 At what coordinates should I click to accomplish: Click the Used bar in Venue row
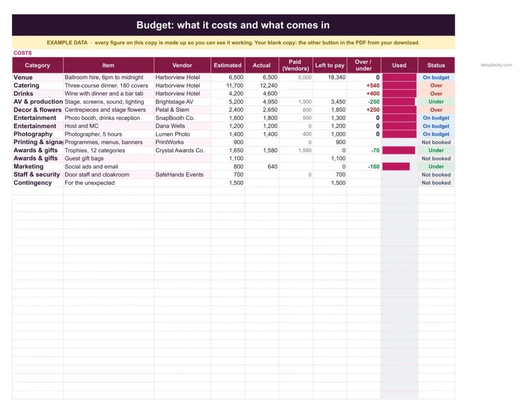point(400,77)
